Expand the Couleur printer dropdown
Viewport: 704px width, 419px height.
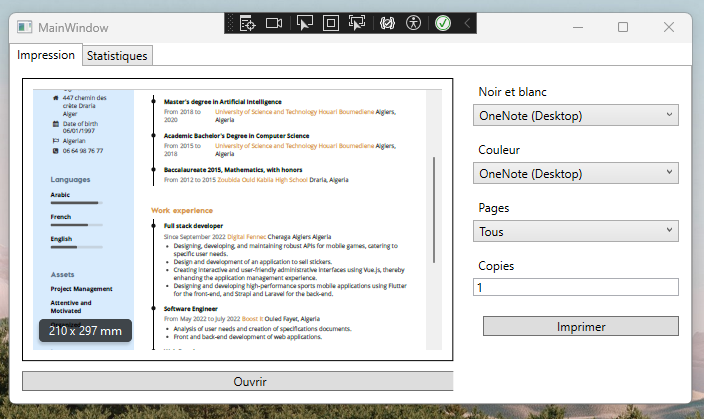pyautogui.click(x=575, y=173)
